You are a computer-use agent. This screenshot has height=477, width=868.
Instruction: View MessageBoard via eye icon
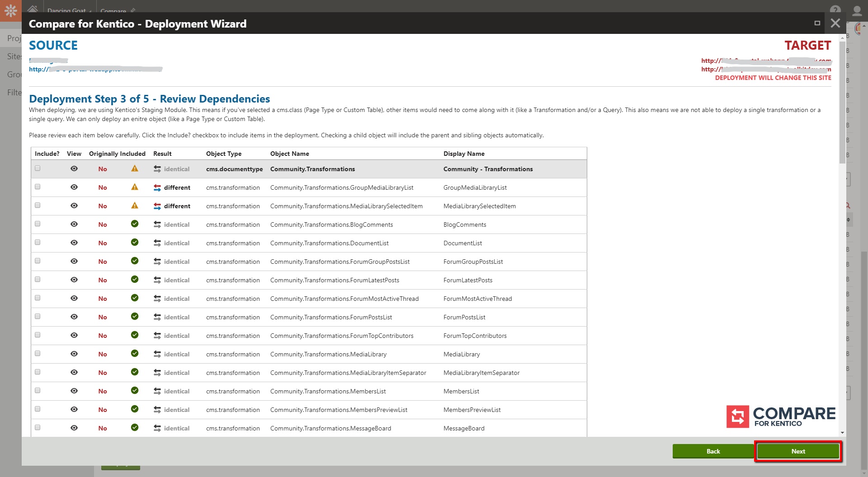[x=74, y=428]
